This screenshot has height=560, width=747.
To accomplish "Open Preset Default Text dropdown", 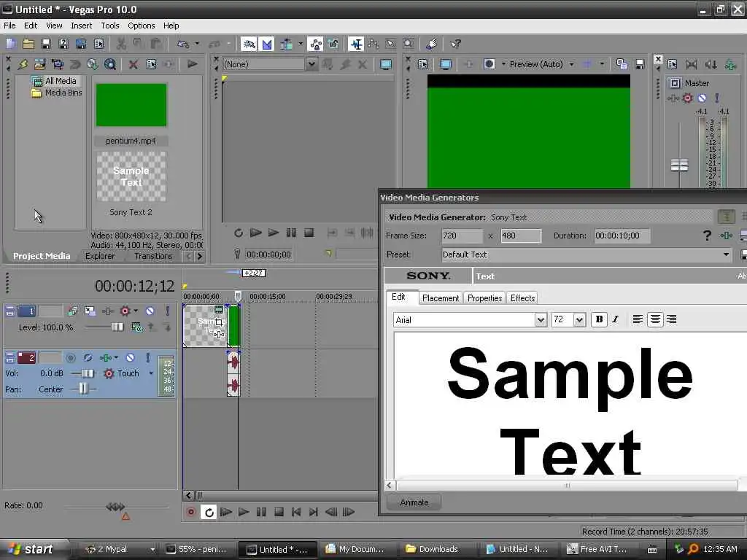I will pos(726,254).
